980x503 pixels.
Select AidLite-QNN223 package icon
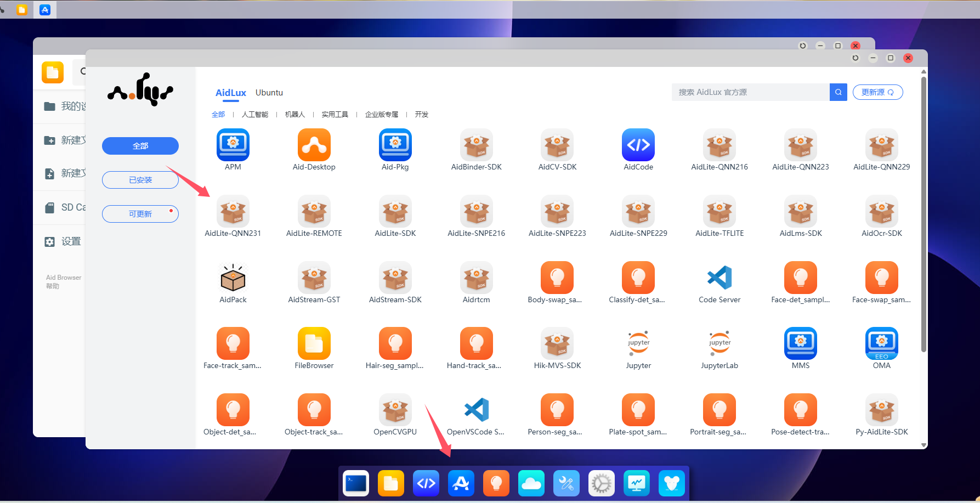tap(801, 145)
